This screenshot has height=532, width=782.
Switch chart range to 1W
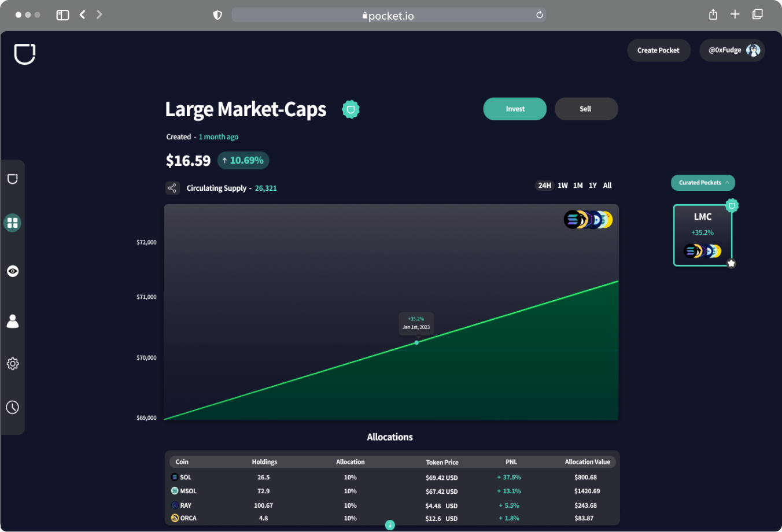(563, 185)
